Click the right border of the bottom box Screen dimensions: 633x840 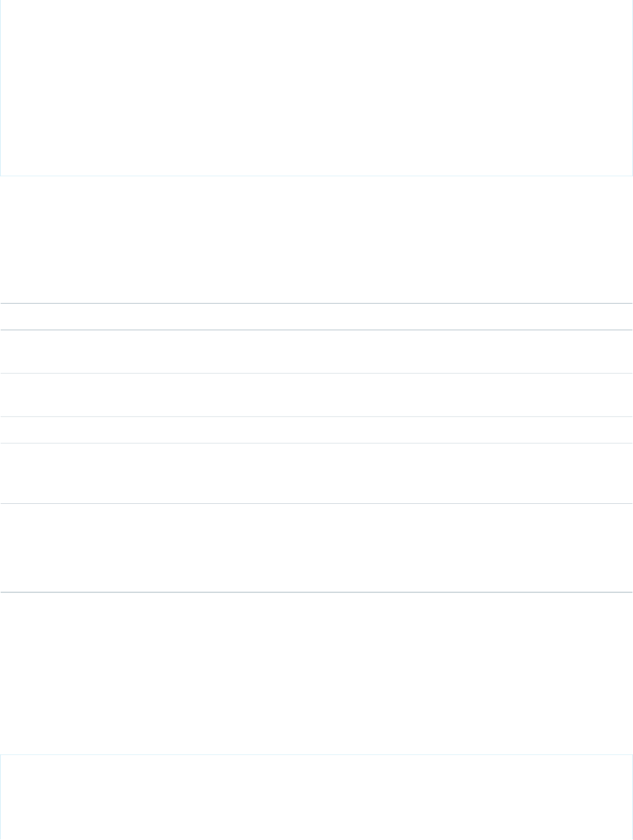click(632, 797)
